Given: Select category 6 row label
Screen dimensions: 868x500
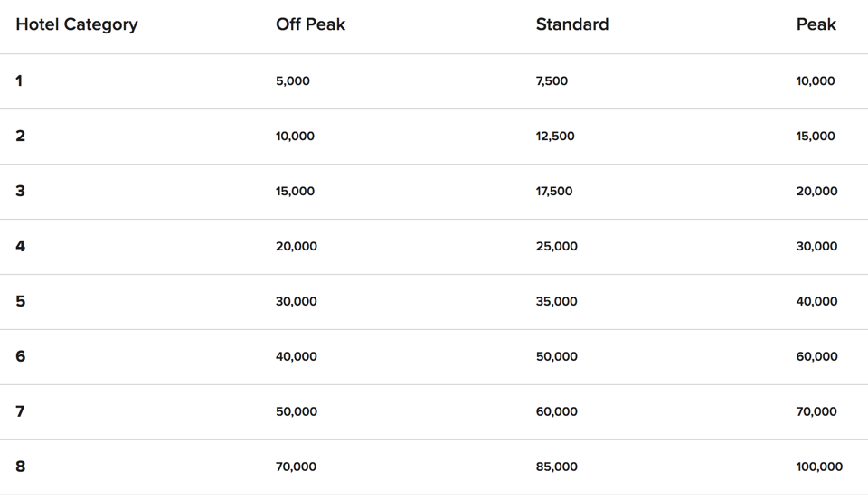Looking at the screenshot, I should (21, 356).
